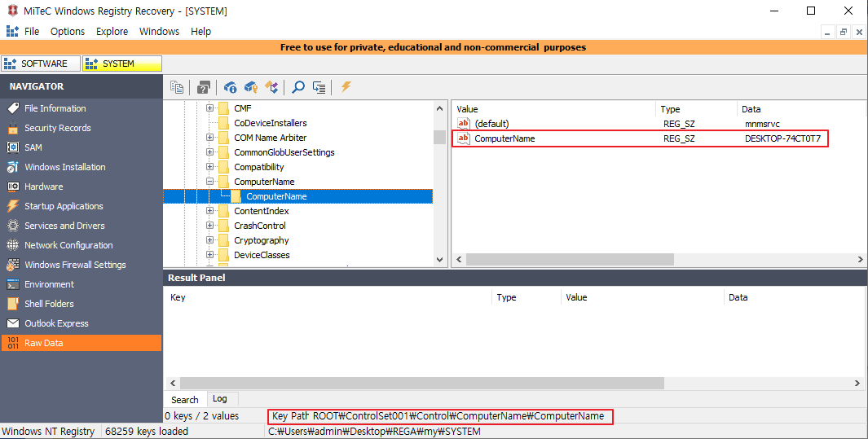Expand the CrashControl tree node
Image resolution: width=868 pixels, height=439 pixels.
(x=209, y=225)
